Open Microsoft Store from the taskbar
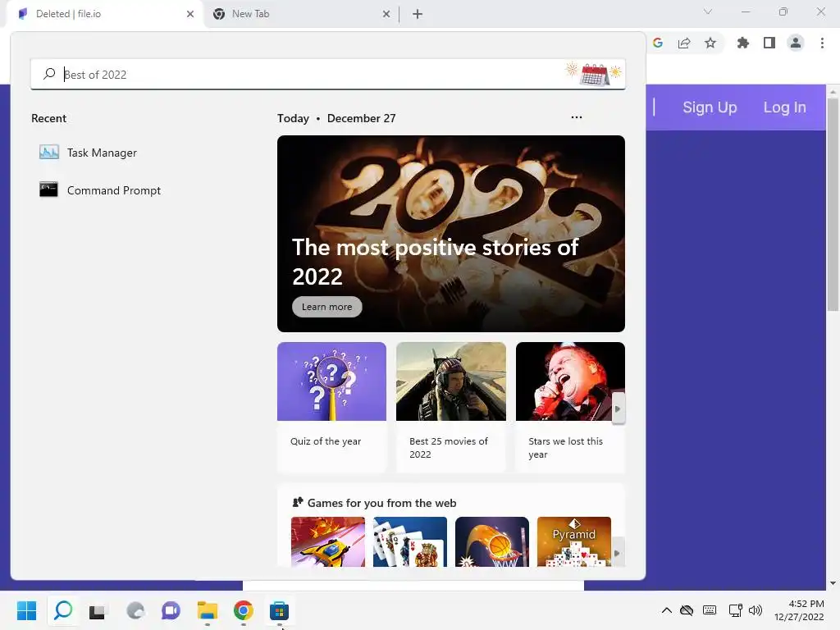This screenshot has width=840, height=630. (279, 610)
